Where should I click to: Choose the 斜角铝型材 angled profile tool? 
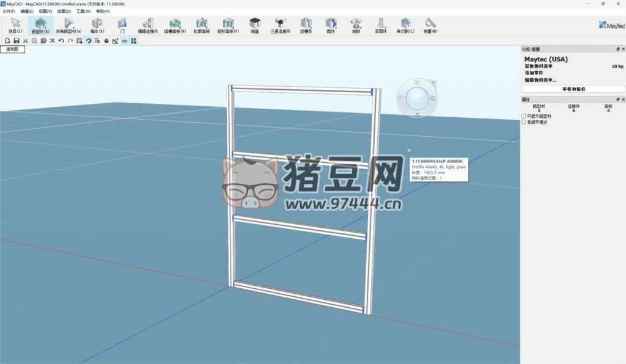tap(68, 25)
